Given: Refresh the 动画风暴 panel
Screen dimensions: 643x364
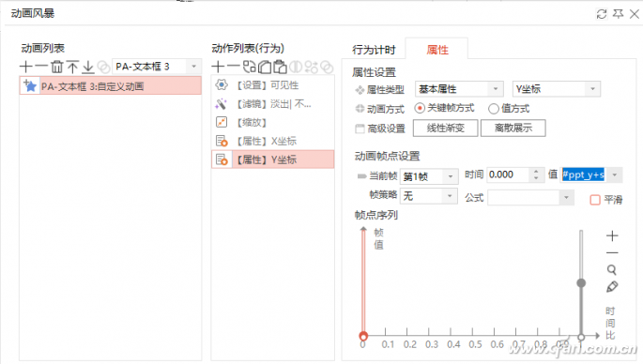Looking at the screenshot, I should (x=602, y=14).
